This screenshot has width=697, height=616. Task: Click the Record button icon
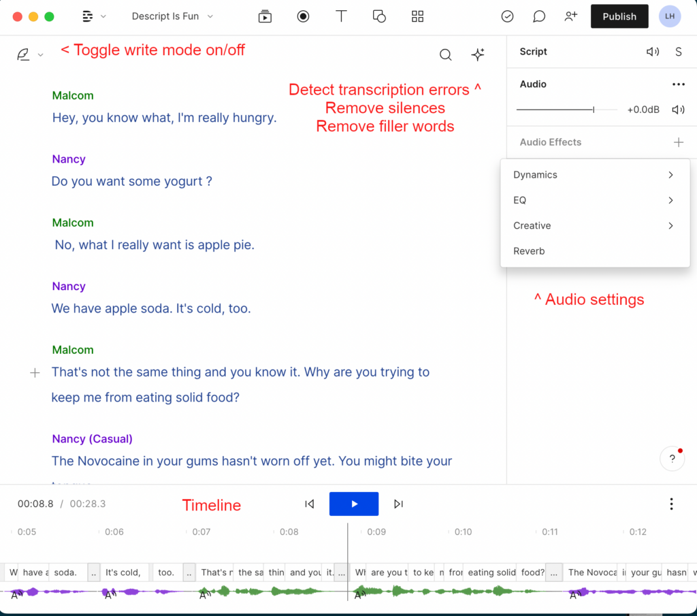pos(303,16)
